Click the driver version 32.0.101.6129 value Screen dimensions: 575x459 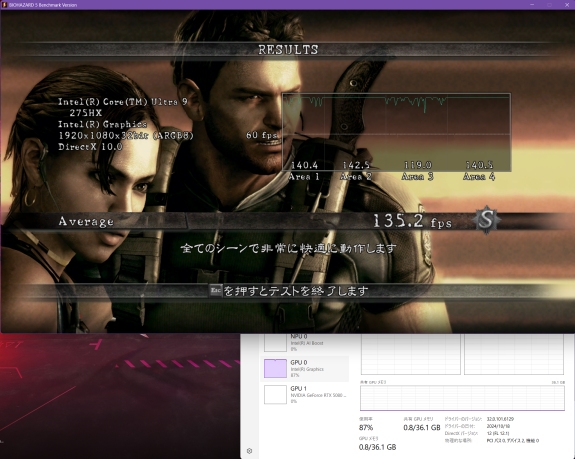[500, 419]
